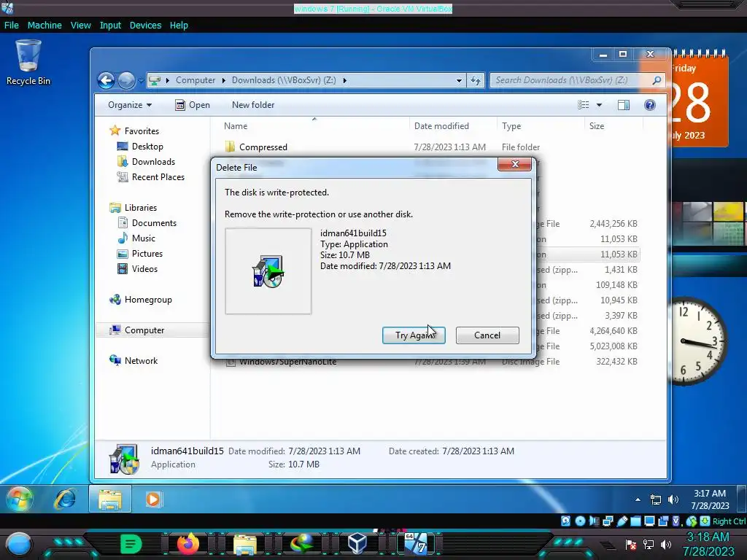
Task: Open VirtualBox Help menu
Action: point(179,26)
